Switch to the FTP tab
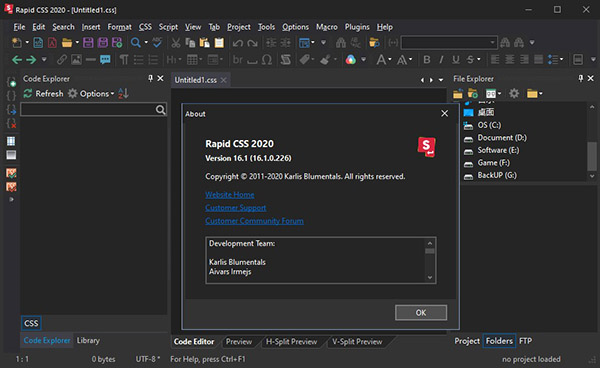600x368 pixels. (525, 341)
